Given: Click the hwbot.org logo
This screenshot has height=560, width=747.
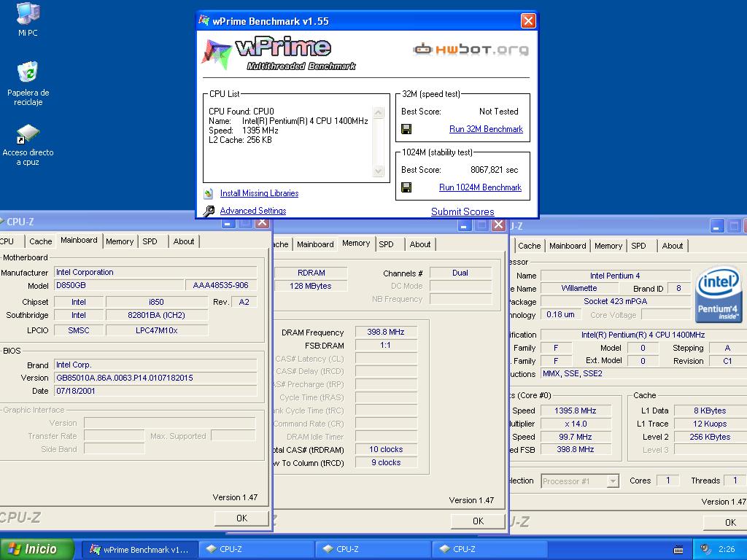Looking at the screenshot, I should [471, 49].
